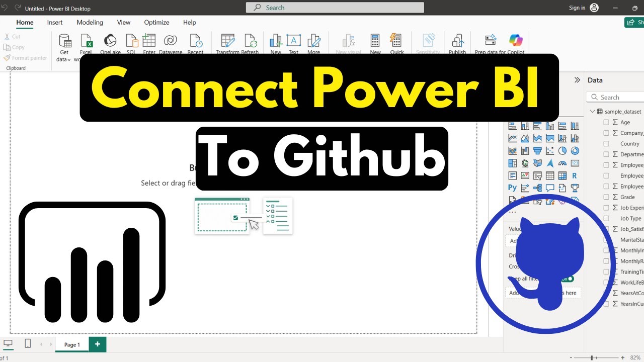Undo the last action
This screenshot has width=644, height=362.
pyautogui.click(x=6, y=8)
